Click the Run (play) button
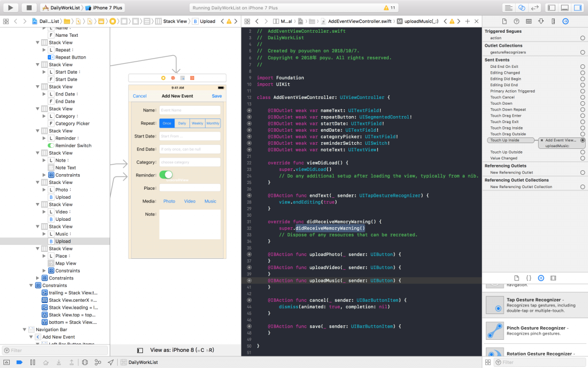Image resolution: width=588 pixels, height=368 pixels. [10, 7]
